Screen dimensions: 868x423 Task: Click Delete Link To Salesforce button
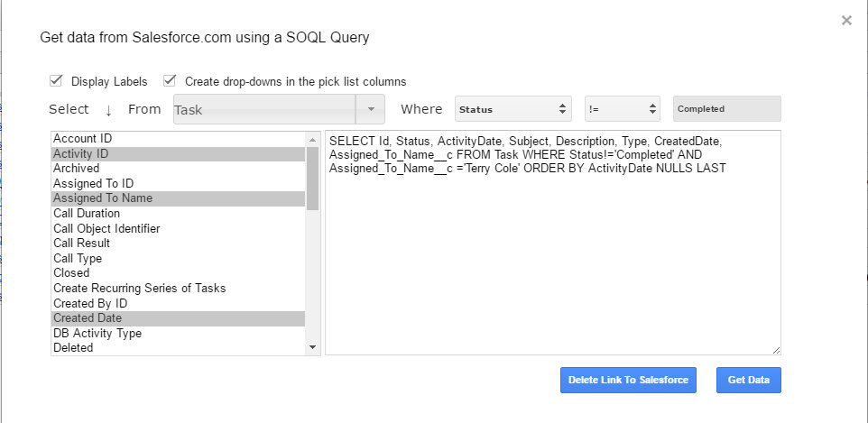(x=628, y=380)
